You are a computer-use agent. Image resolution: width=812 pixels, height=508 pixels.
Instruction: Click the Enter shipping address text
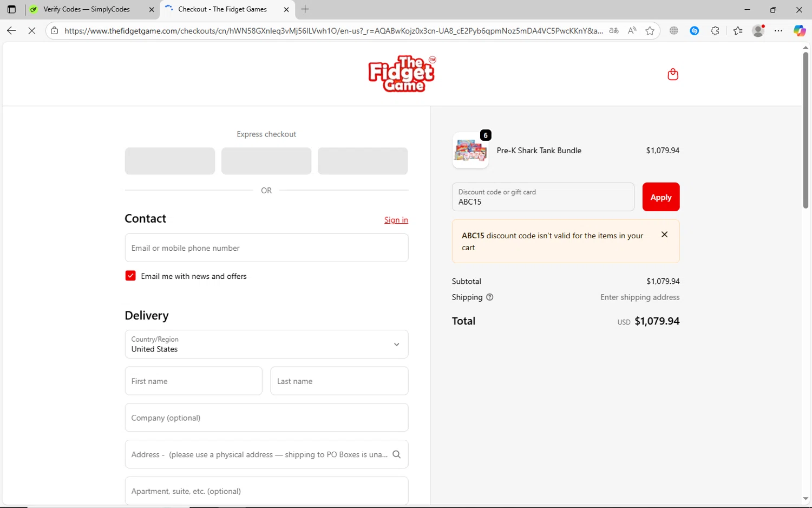tap(640, 297)
